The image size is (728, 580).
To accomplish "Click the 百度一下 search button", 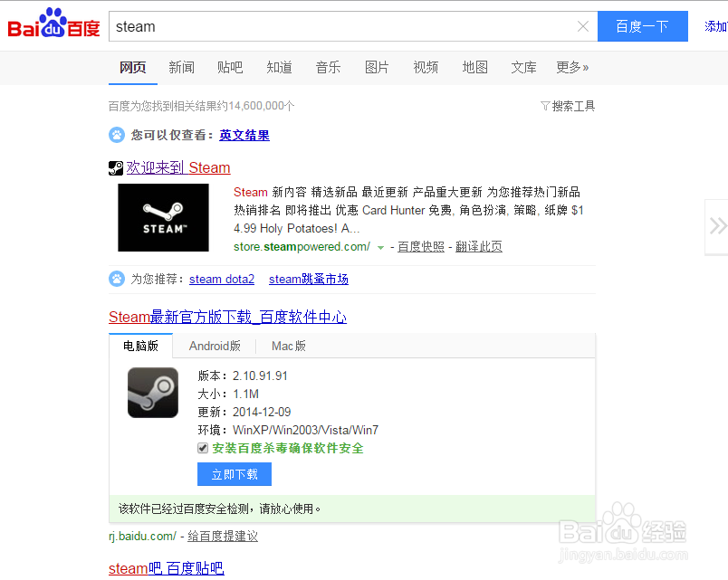I will tap(643, 26).
